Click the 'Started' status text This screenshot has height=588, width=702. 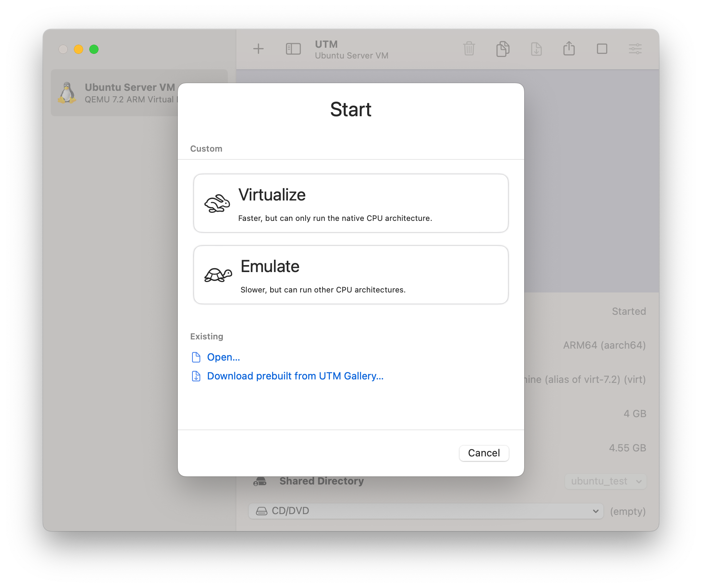(x=629, y=311)
